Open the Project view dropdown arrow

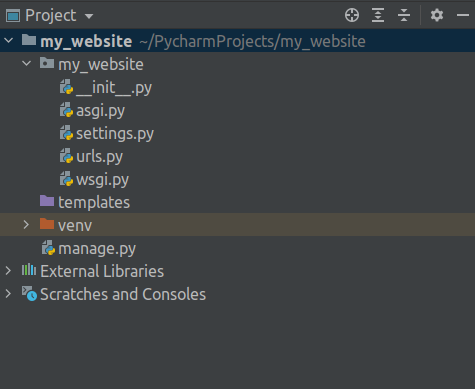point(89,16)
